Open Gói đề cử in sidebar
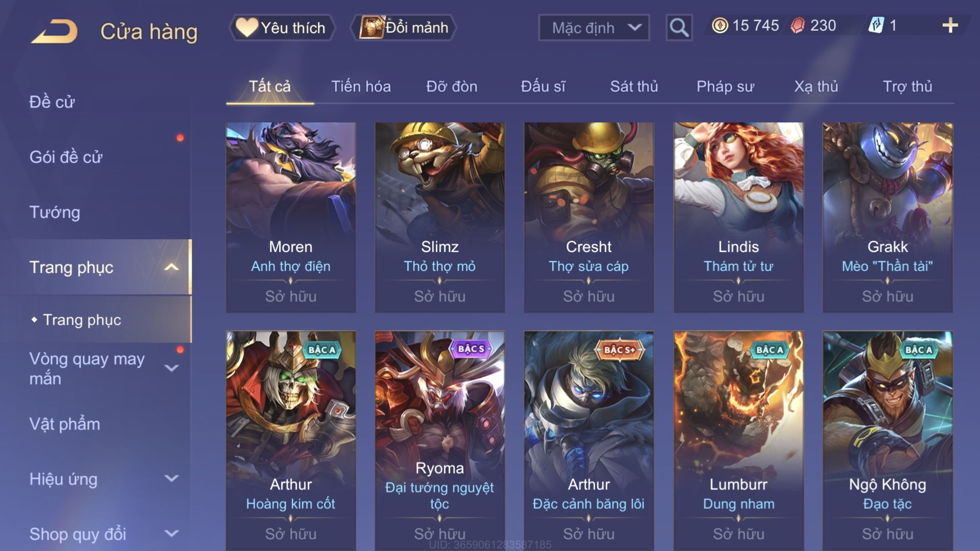The height and width of the screenshot is (551, 980). pyautogui.click(x=66, y=157)
